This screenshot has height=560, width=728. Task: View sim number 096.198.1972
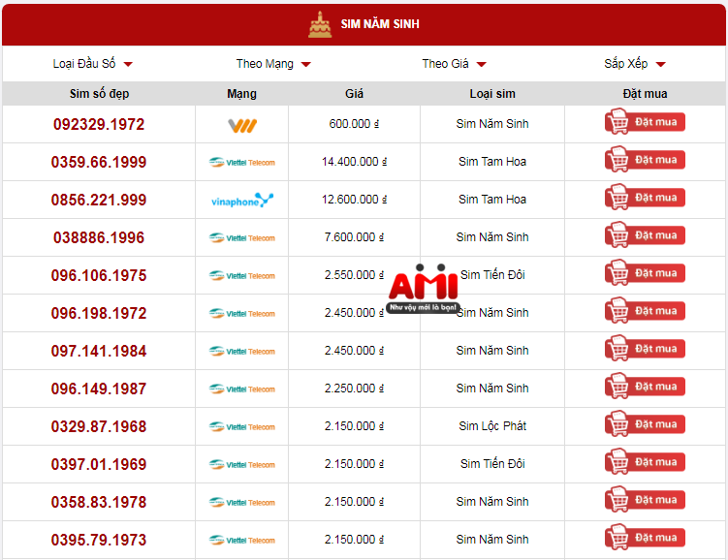[x=99, y=313]
